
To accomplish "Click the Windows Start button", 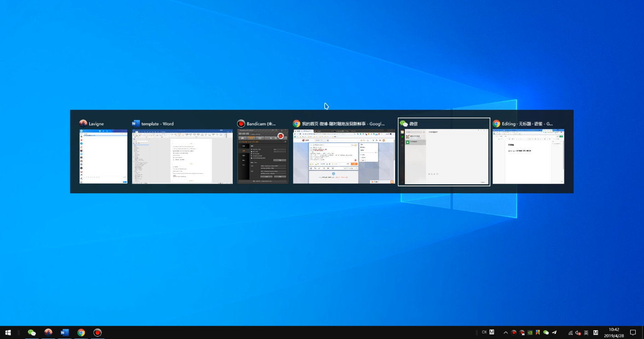I will (x=8, y=332).
